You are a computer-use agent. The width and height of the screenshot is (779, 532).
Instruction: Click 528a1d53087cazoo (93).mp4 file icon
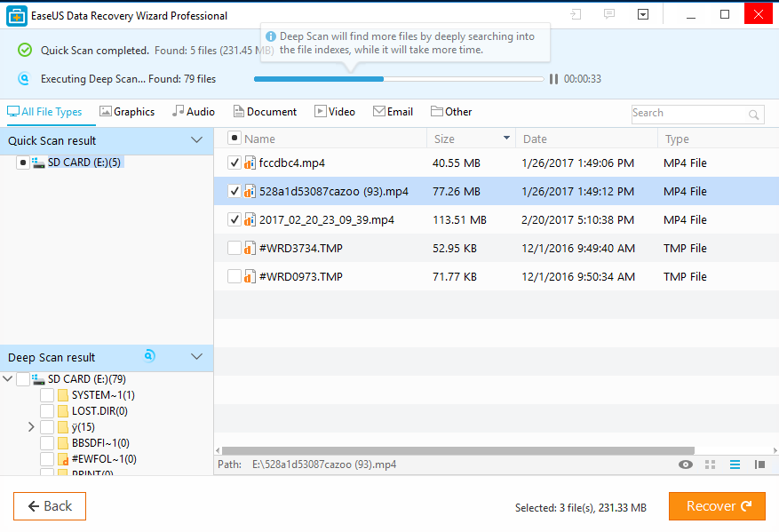coord(250,191)
